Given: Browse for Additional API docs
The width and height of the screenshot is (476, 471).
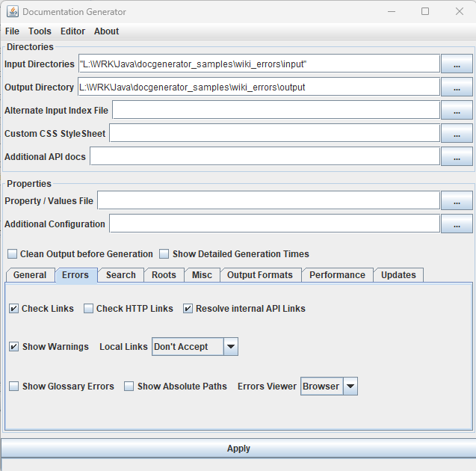Looking at the screenshot, I should pyautogui.click(x=457, y=156).
